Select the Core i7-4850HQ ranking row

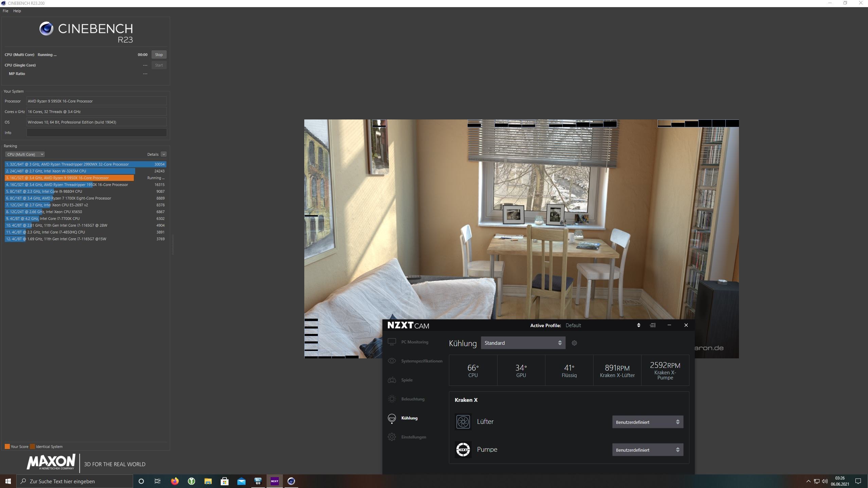pos(86,232)
